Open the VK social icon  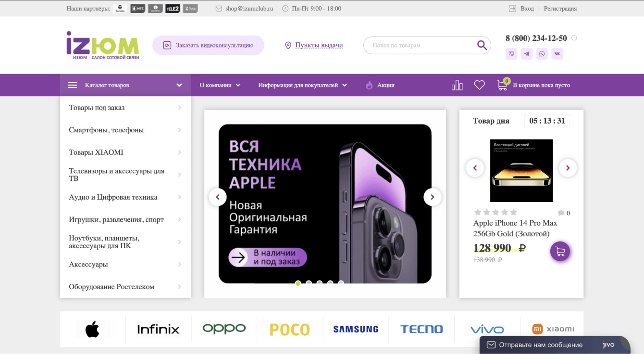pos(557,54)
